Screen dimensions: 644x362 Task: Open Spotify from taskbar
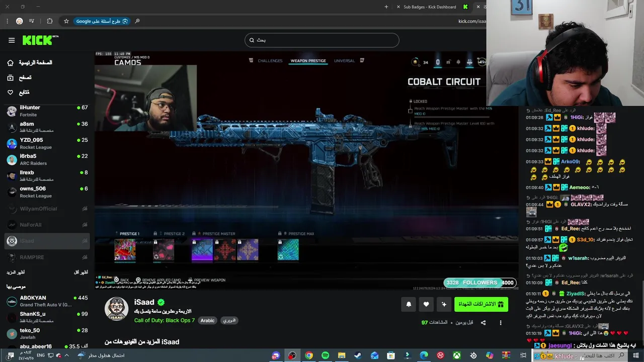coord(325,355)
